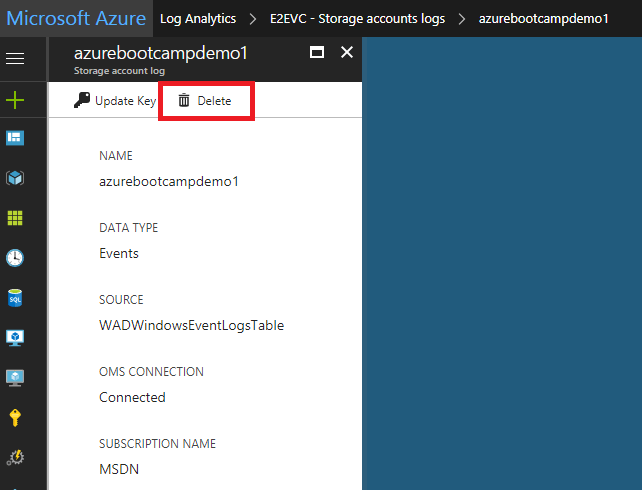Click the blade title azurebootcampdemo1

pos(160,53)
